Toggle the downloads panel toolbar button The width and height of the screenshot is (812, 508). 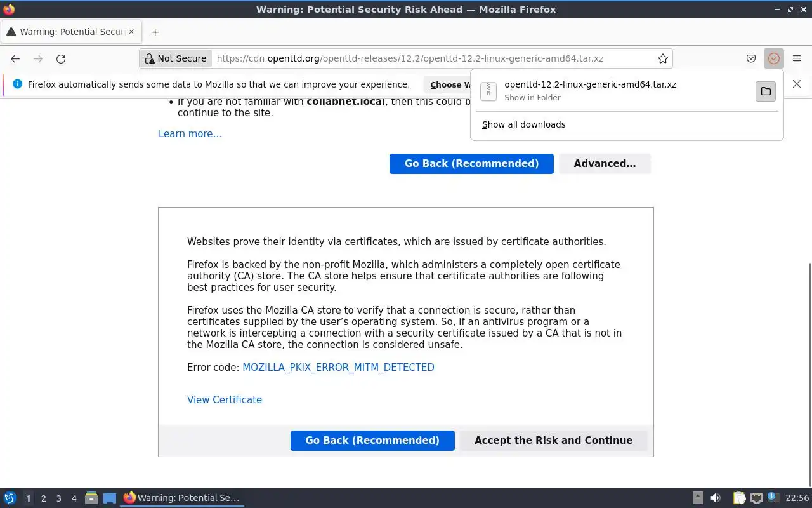click(x=774, y=58)
